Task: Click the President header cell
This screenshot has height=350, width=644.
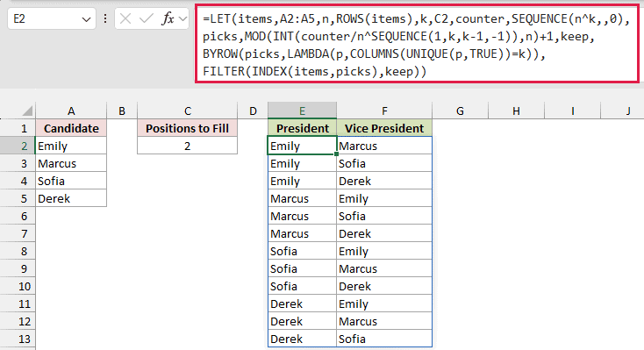Action: point(303,128)
